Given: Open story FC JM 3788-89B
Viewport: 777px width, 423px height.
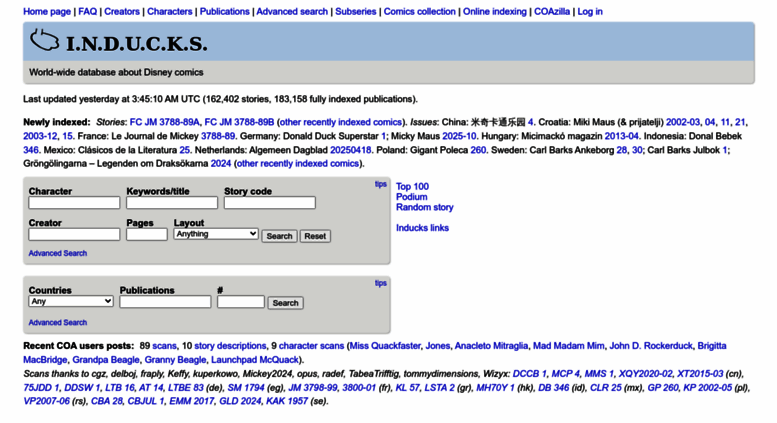Looking at the screenshot, I should 239,122.
